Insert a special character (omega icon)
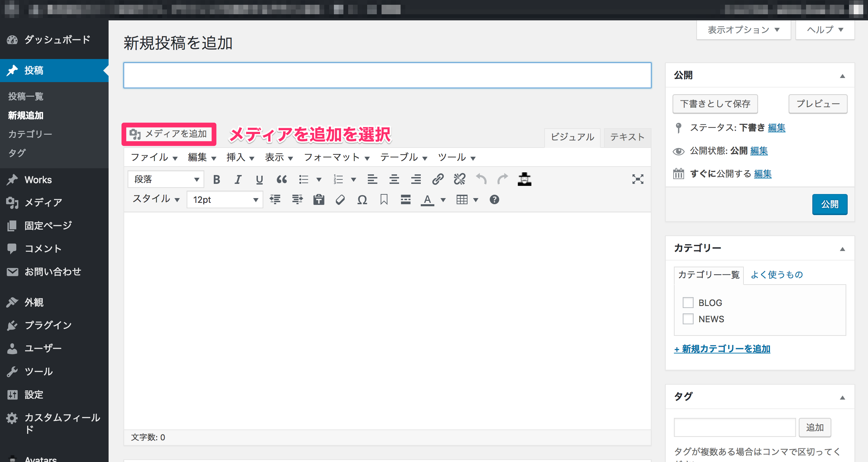Image resolution: width=868 pixels, height=462 pixels. (362, 200)
